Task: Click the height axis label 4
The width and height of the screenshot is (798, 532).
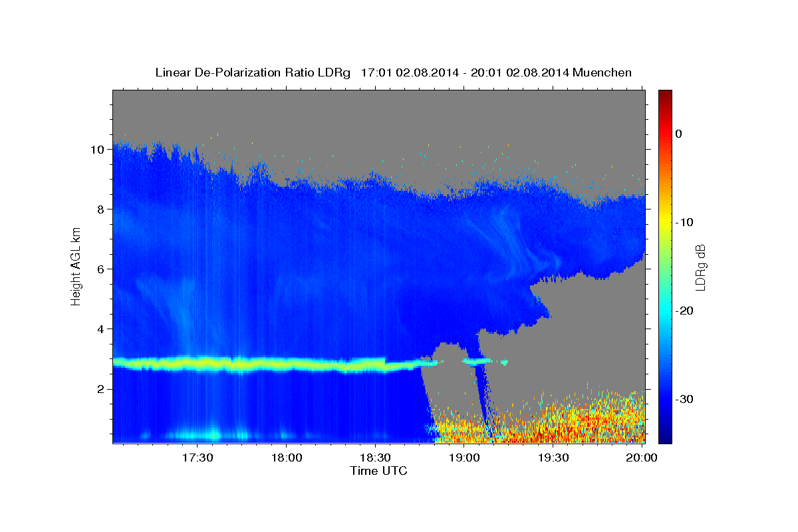Action: [x=101, y=329]
